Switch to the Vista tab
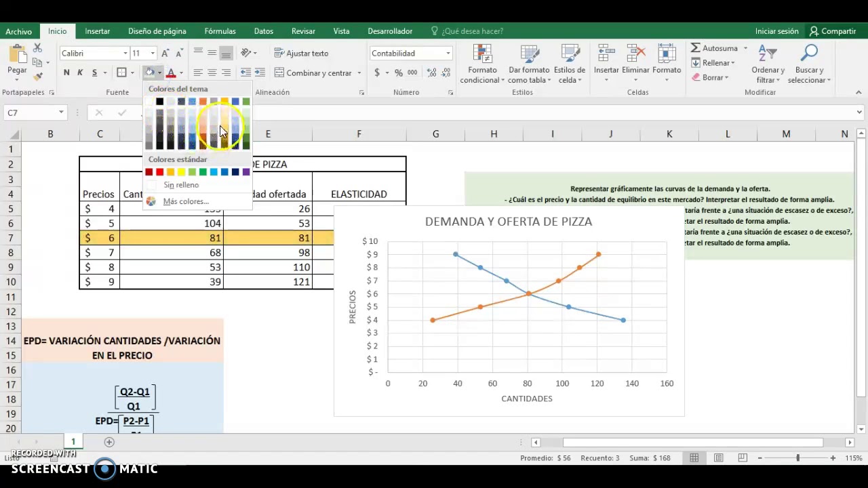The width and height of the screenshot is (868, 488). click(341, 31)
